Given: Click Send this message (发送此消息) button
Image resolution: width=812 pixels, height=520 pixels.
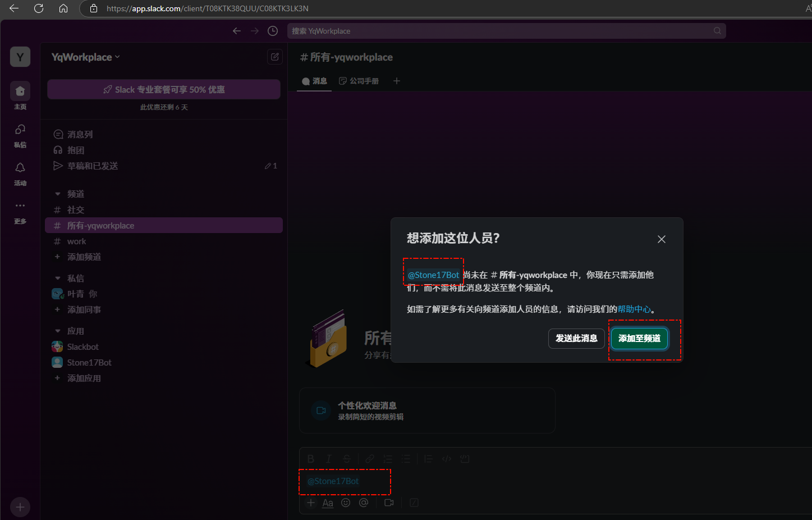Looking at the screenshot, I should tap(576, 338).
